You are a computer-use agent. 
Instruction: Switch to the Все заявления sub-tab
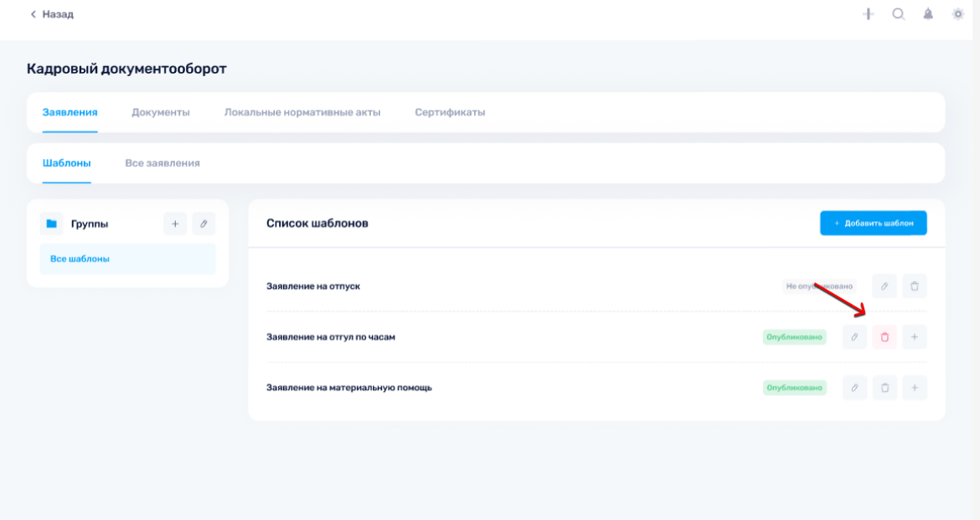[162, 163]
